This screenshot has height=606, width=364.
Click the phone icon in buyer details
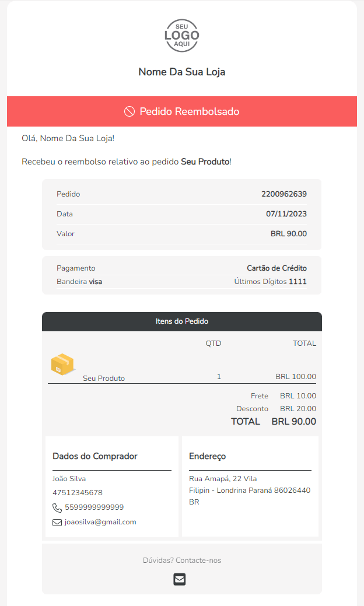[57, 507]
